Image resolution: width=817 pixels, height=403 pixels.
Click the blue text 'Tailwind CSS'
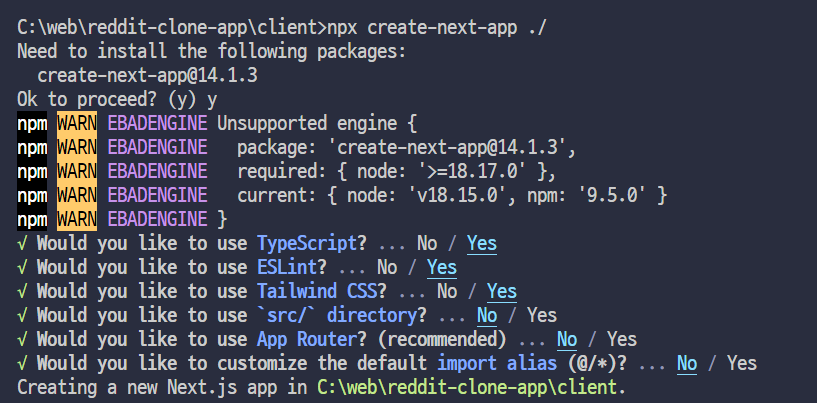tap(317, 291)
